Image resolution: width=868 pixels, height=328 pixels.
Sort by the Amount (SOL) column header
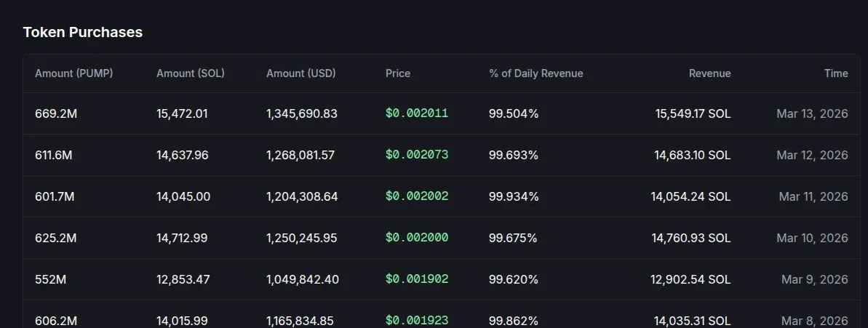coord(191,73)
